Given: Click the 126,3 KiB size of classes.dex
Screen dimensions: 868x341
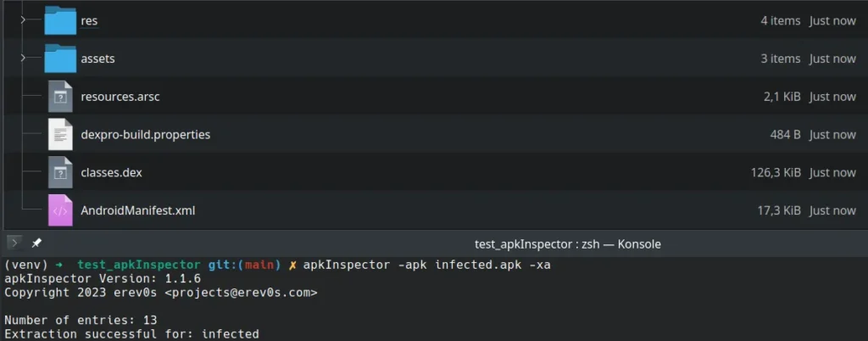Looking at the screenshot, I should coord(776,172).
